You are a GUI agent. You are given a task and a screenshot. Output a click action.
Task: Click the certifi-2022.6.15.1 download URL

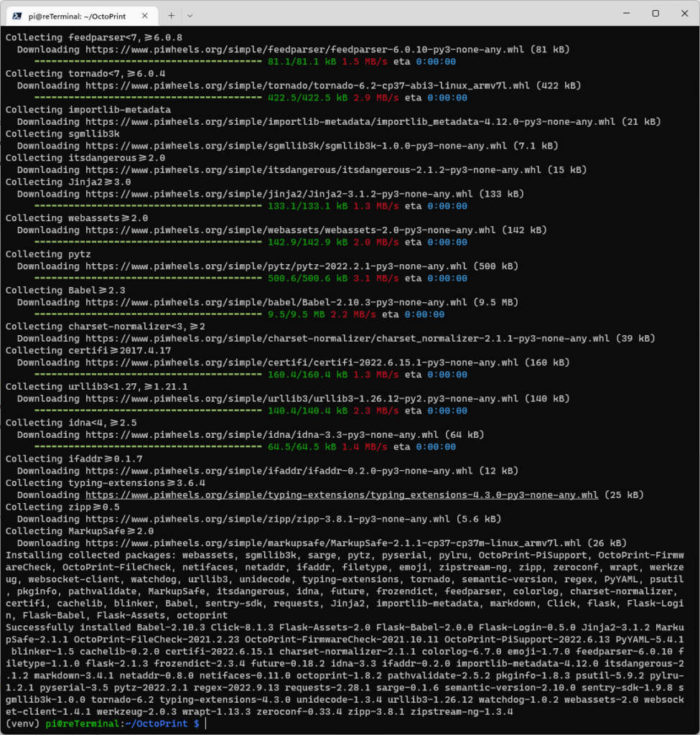coord(302,362)
